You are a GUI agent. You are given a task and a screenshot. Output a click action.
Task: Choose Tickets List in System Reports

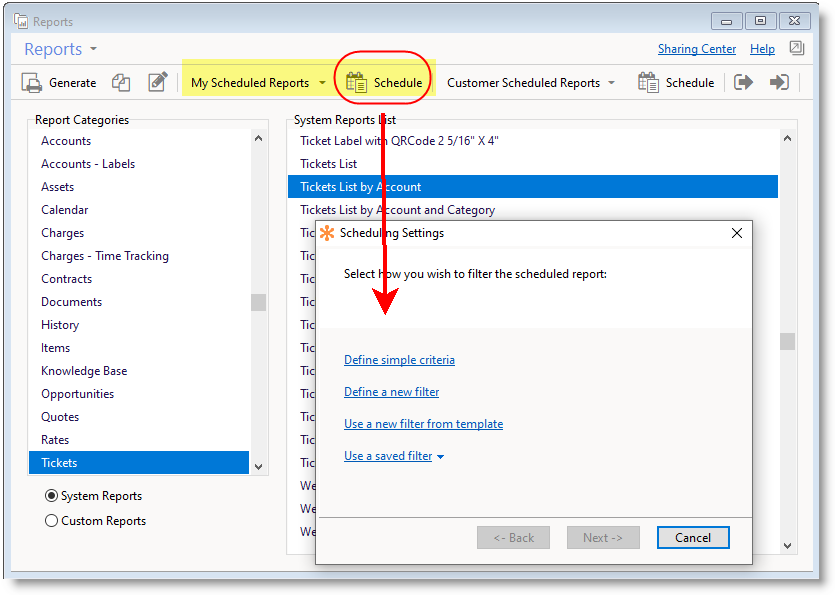(x=328, y=164)
